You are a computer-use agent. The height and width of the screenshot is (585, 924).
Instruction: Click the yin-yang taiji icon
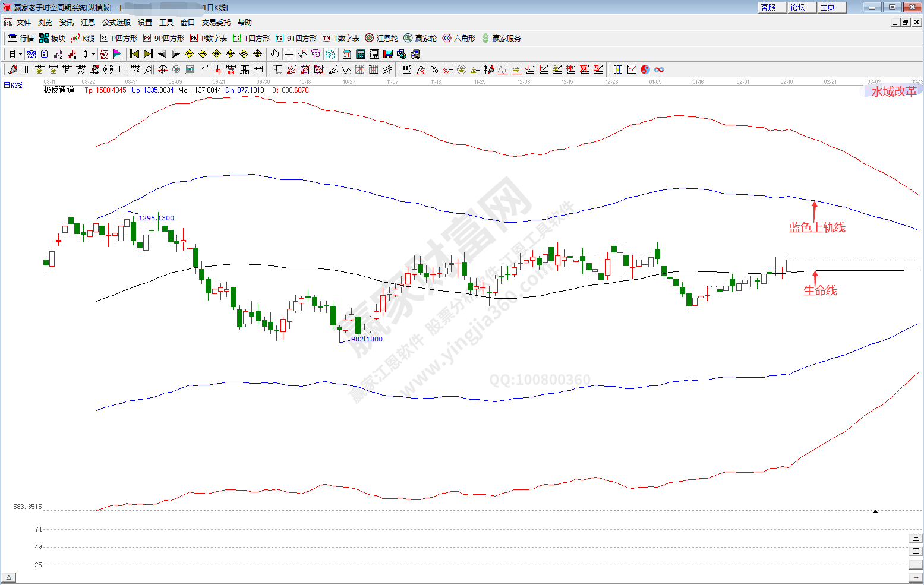click(645, 69)
